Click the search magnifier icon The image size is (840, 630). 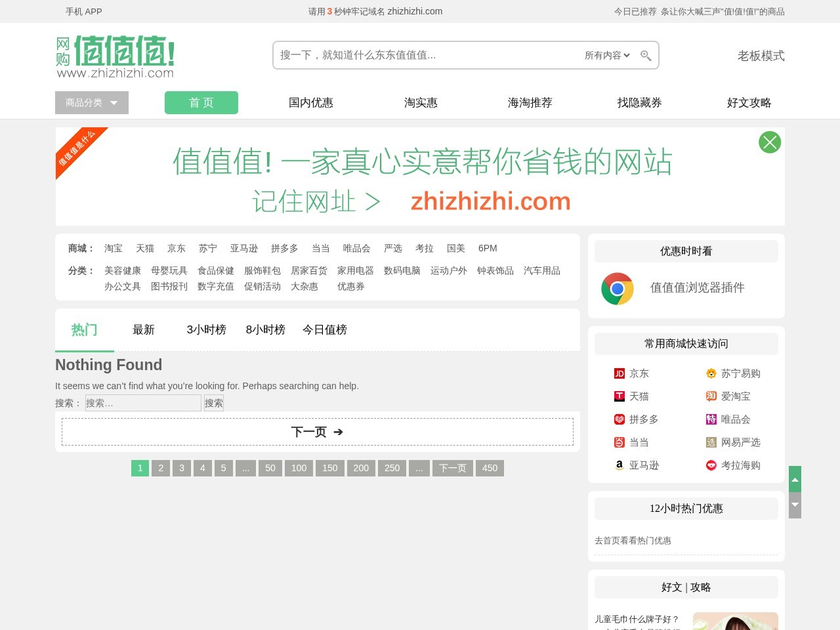[x=646, y=56]
